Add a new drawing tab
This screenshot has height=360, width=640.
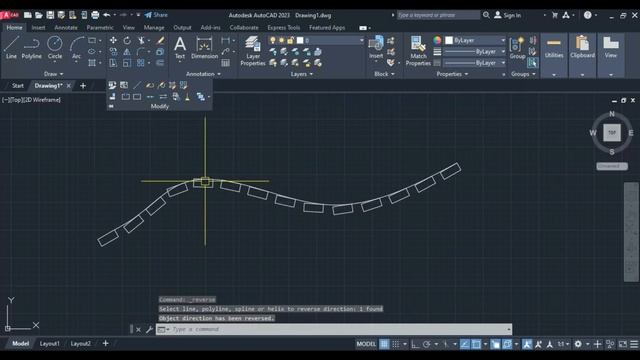(x=83, y=86)
